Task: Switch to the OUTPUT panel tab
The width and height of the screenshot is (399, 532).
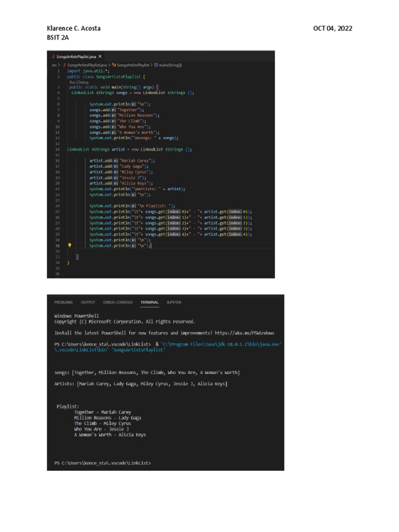Action: [x=88, y=302]
